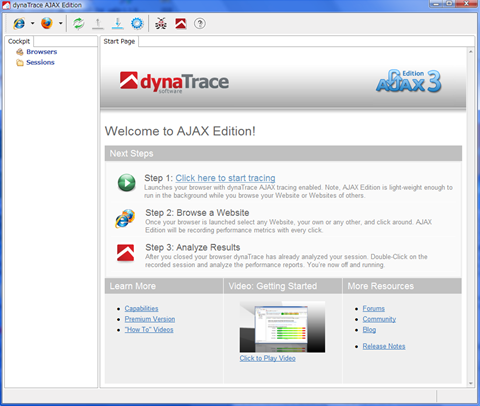The width and height of the screenshot is (480, 406).
Task: Launch Internet Explorer from the toolbar
Action: tap(19, 24)
